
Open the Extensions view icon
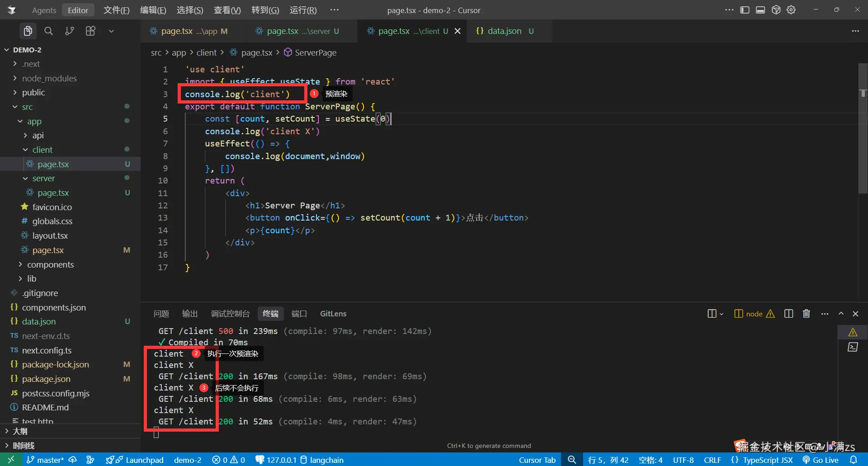click(x=90, y=31)
